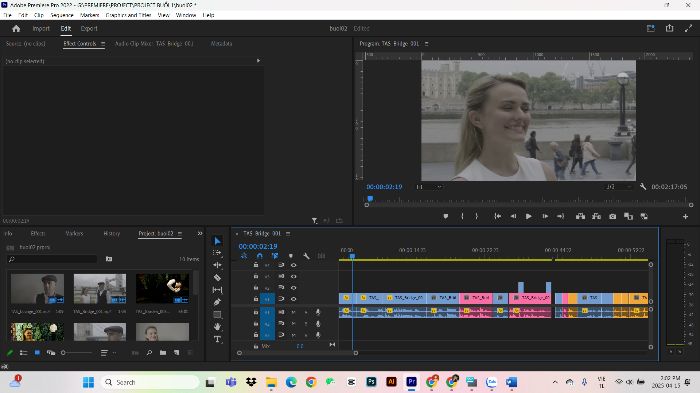This screenshot has width=700, height=393.
Task: Select the Ripple Edit tool
Action: pyautogui.click(x=217, y=265)
